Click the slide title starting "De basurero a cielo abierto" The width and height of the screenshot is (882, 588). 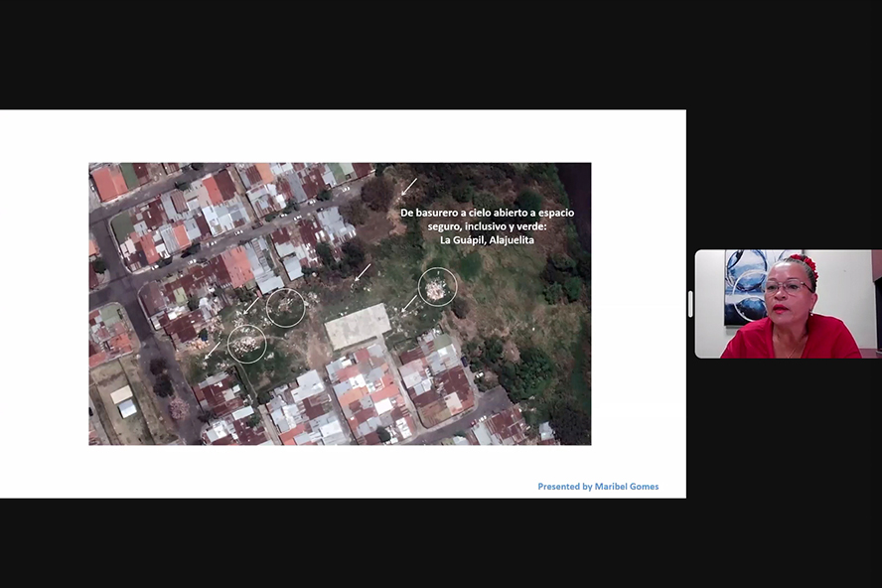(x=487, y=226)
